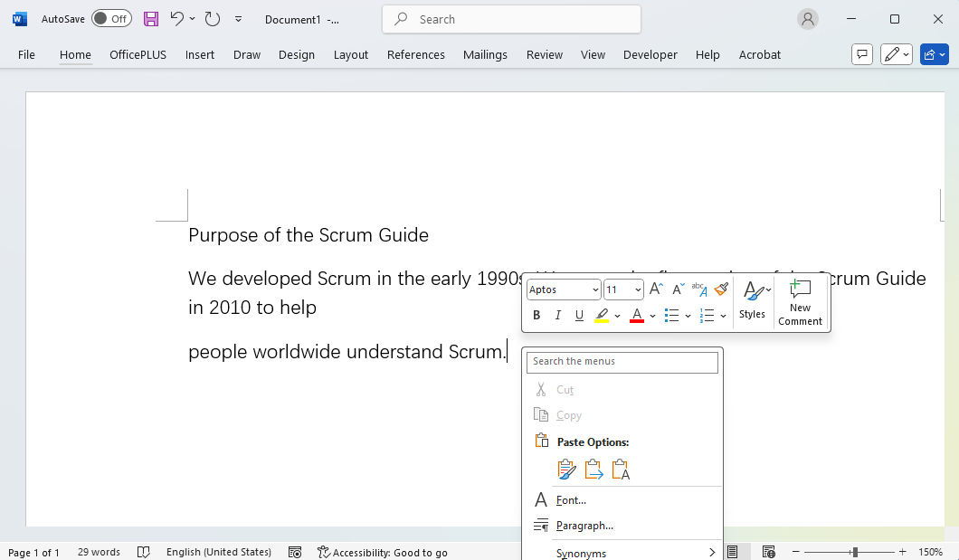Viewport: 959px width, 560px height.
Task: Select the Italic icon on the mini toolbar
Action: point(558,315)
